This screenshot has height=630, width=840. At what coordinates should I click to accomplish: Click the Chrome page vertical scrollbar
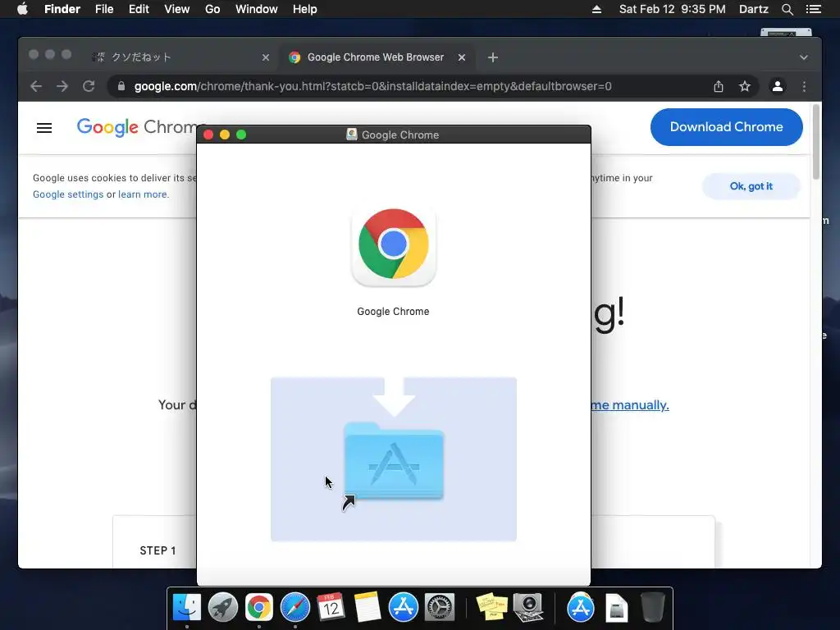pyautogui.click(x=816, y=142)
